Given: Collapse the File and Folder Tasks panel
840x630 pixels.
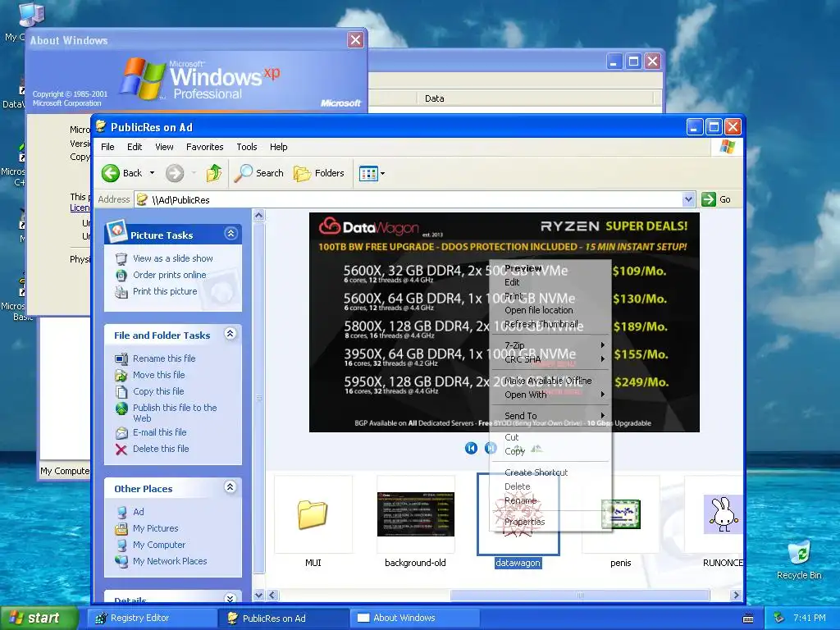Looking at the screenshot, I should pos(231,334).
